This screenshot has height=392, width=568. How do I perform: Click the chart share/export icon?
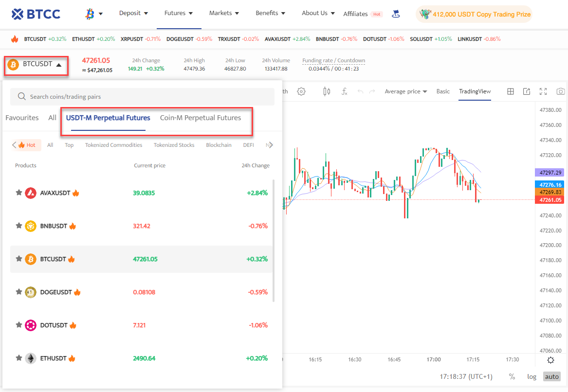point(527,91)
